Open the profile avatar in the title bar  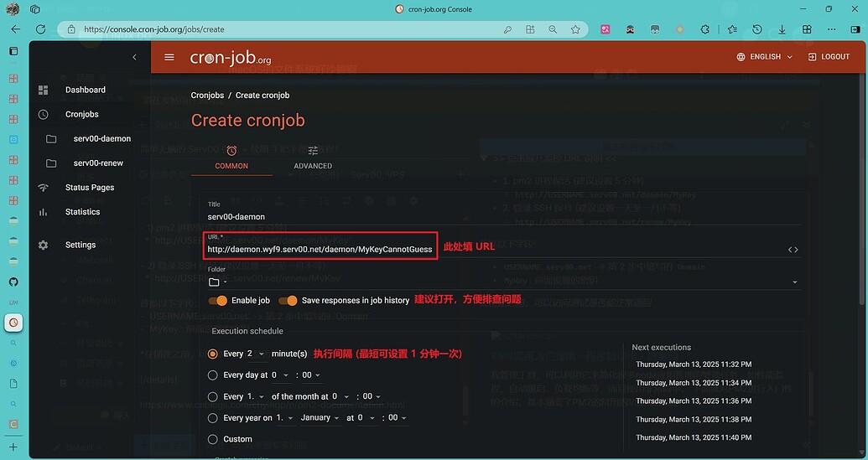point(13,9)
